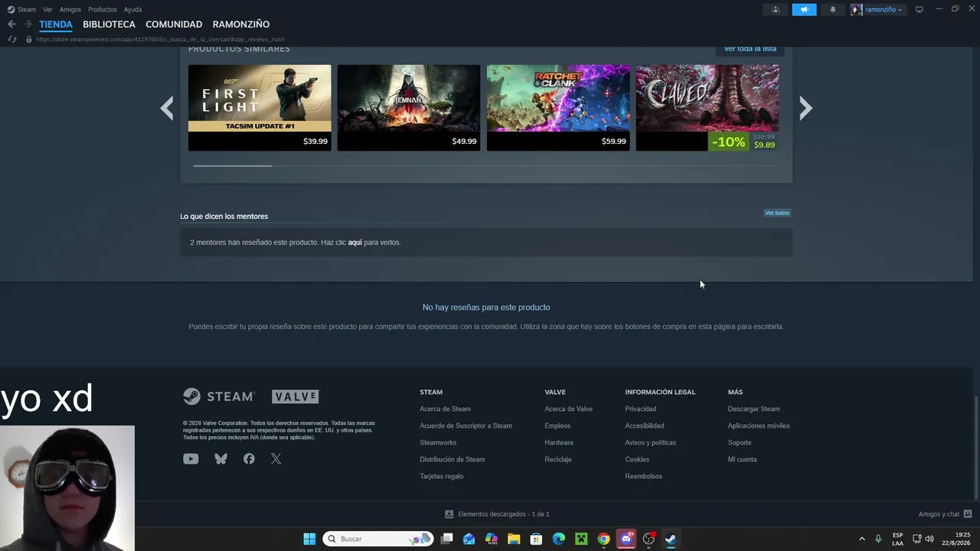
Task: Open File Explorer from the taskbar
Action: 514,539
